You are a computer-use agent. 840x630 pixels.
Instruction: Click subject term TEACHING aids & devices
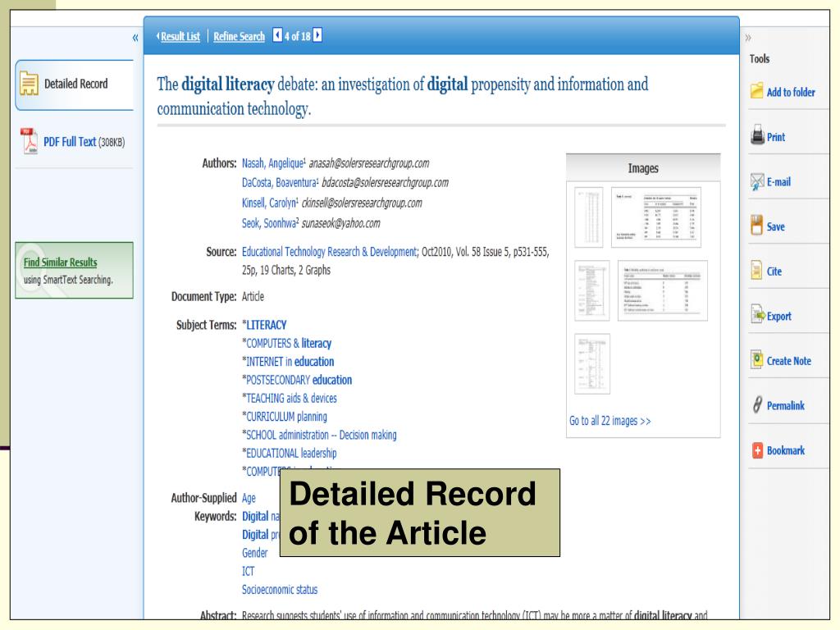[291, 398]
